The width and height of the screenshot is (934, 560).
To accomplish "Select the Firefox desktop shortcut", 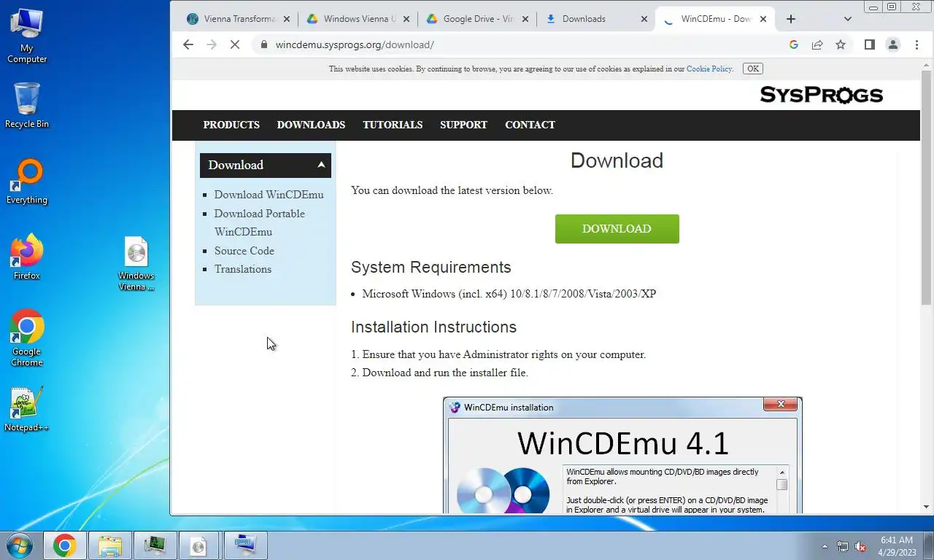I will tap(27, 257).
